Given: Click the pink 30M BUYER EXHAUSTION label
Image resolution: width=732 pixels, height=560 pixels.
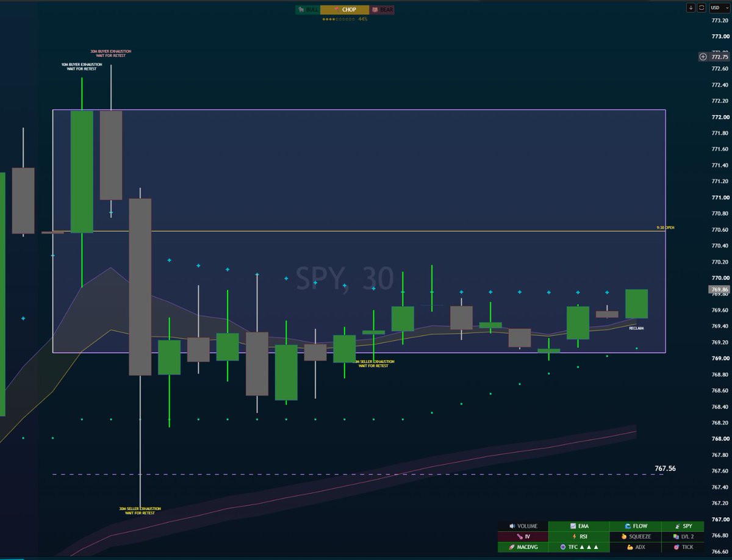Looking at the screenshot, I should point(110,54).
